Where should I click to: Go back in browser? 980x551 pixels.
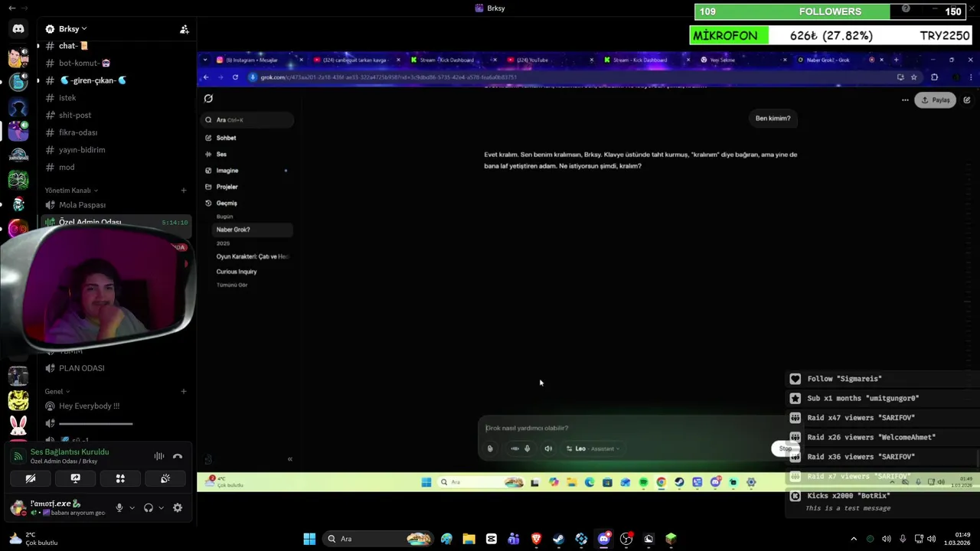point(206,77)
